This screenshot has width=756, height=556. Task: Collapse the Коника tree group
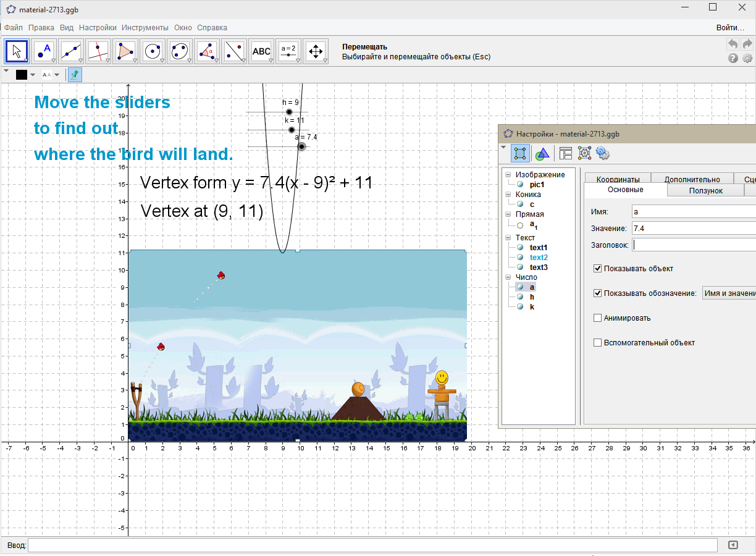[508, 195]
